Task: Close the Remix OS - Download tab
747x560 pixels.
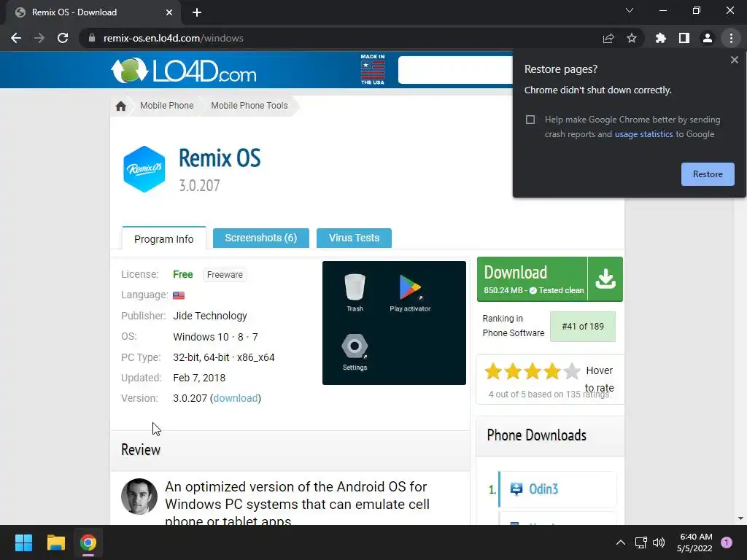Action: click(x=169, y=12)
